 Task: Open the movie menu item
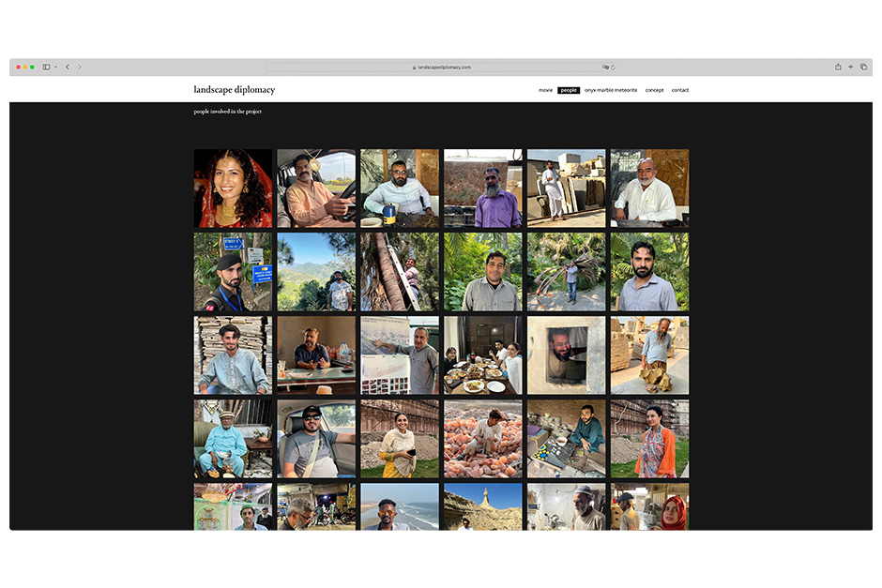pyautogui.click(x=545, y=90)
